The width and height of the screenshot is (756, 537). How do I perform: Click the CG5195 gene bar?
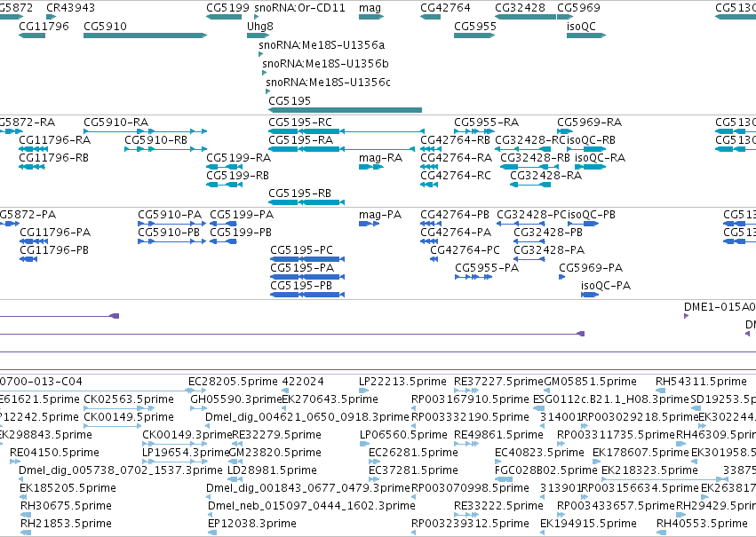pos(345,110)
